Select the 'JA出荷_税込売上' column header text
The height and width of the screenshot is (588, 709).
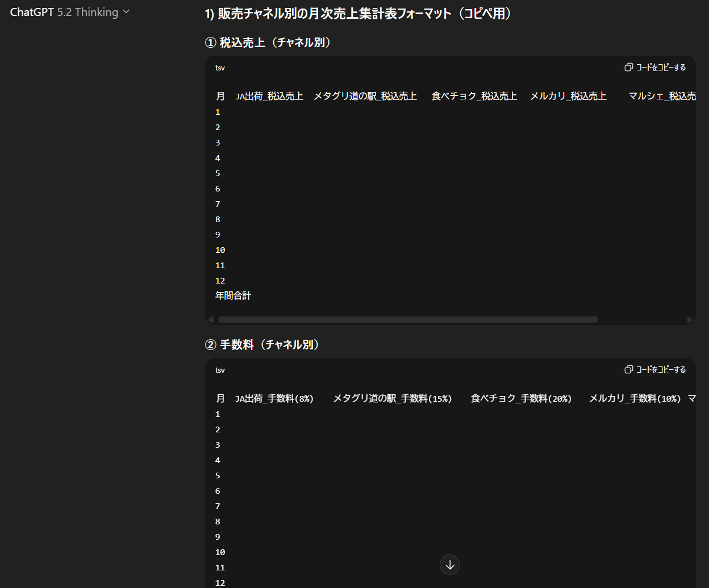(x=269, y=95)
